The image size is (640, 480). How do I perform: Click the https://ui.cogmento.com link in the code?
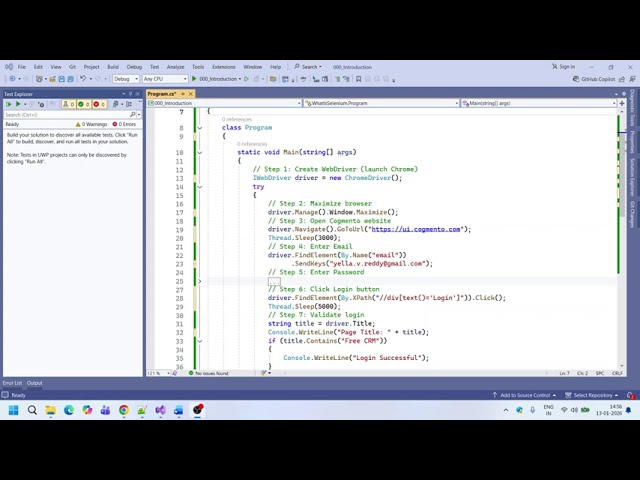click(416, 229)
